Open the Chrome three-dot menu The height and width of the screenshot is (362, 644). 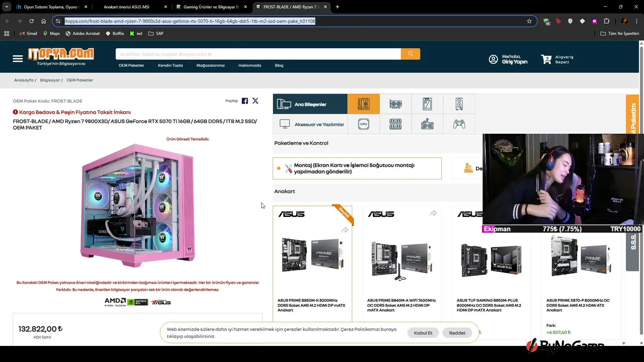635,21
